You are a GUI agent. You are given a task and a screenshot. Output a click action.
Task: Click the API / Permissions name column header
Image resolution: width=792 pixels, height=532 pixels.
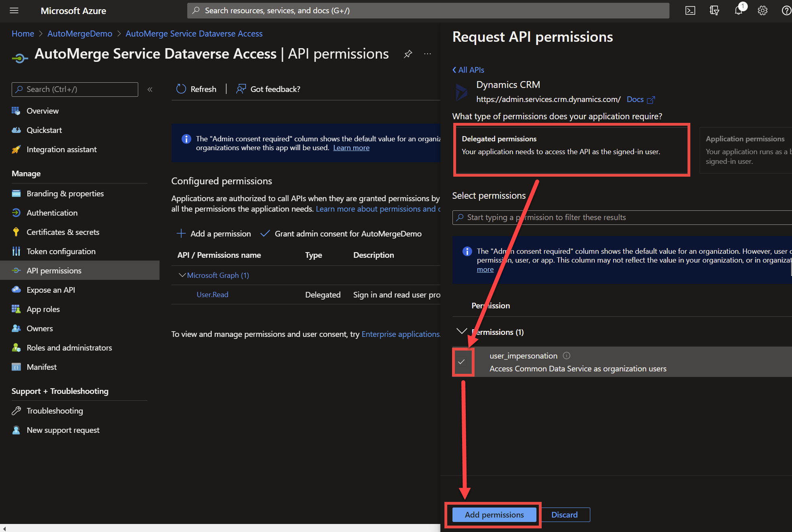pyautogui.click(x=219, y=255)
